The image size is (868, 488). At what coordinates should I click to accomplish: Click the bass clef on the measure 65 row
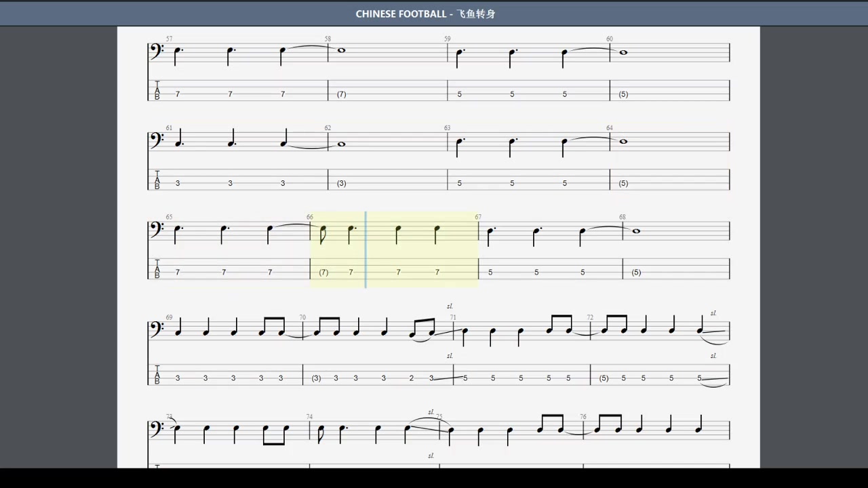(157, 229)
